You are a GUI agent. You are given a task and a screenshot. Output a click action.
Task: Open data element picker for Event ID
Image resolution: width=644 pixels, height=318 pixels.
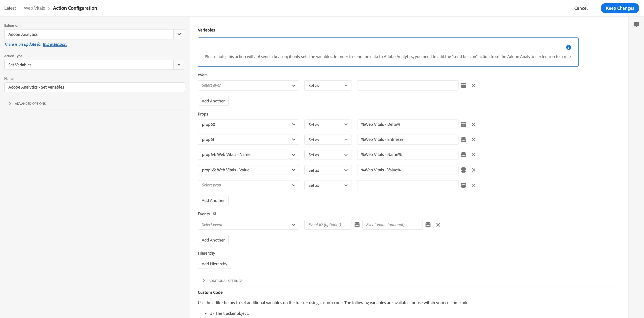pyautogui.click(x=357, y=225)
